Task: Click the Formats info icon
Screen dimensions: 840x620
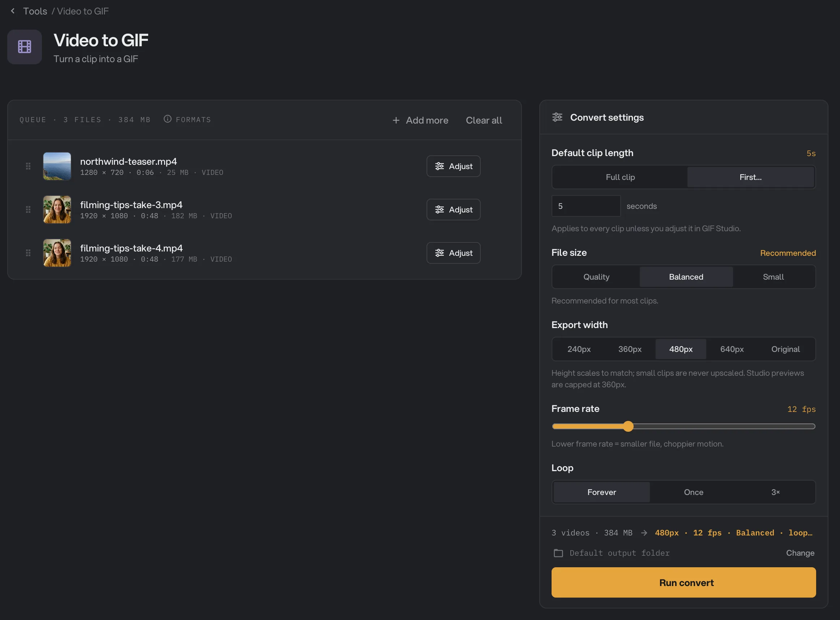Action: pos(167,119)
